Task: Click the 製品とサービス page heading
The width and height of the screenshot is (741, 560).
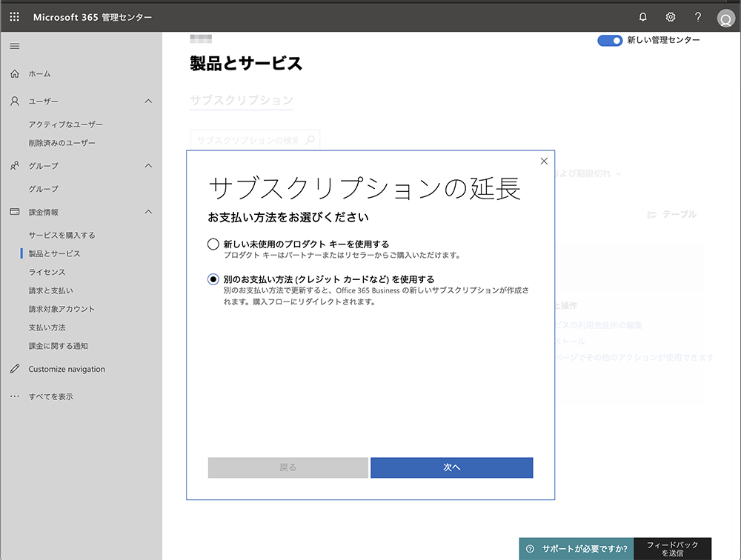Action: (x=246, y=63)
